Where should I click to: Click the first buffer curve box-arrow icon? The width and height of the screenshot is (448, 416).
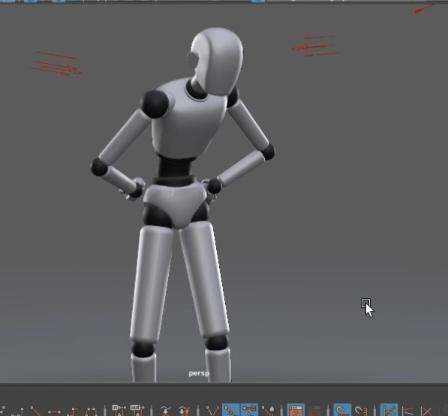click(x=118, y=410)
